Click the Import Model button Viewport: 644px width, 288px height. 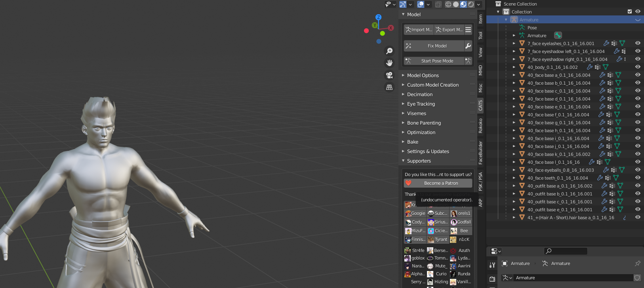419,30
